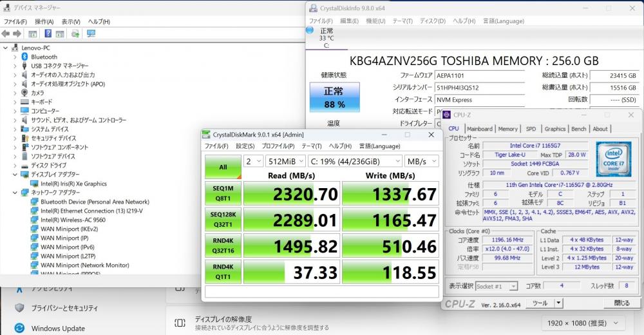Switch to CPU-Z Memory tab

point(507,129)
